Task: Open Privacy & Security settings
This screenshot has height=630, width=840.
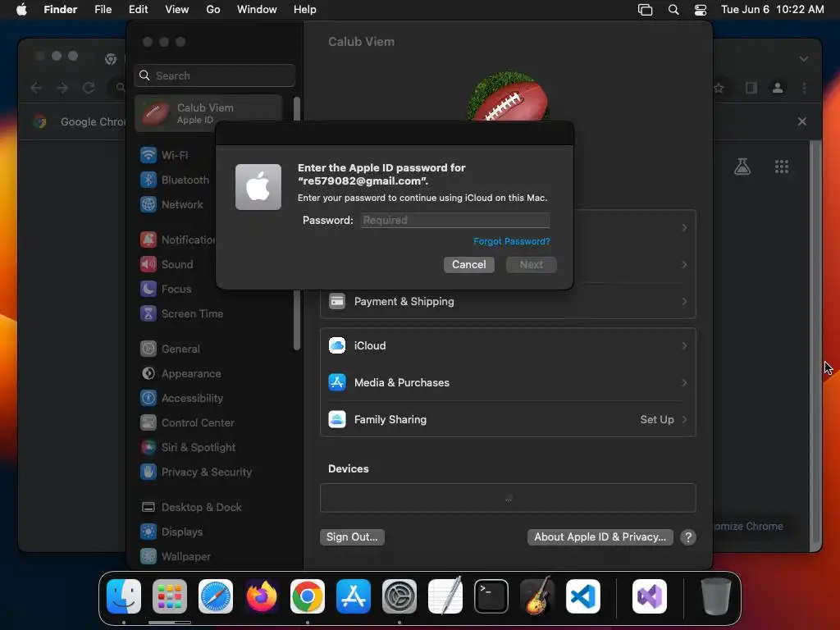Action: coord(195,472)
